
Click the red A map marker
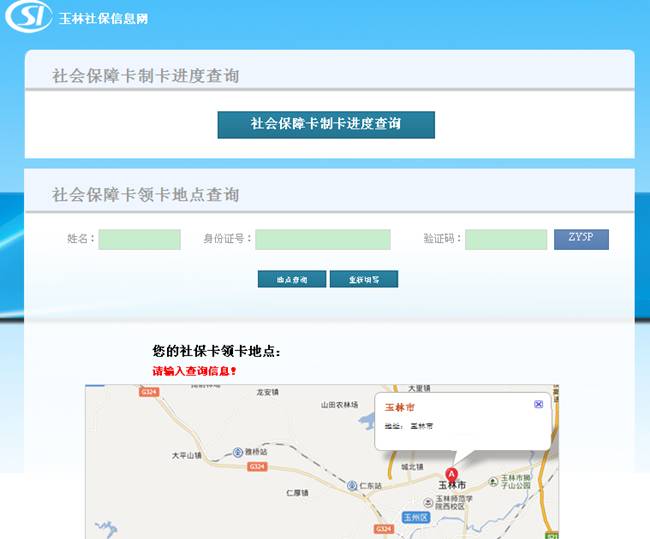click(451, 475)
